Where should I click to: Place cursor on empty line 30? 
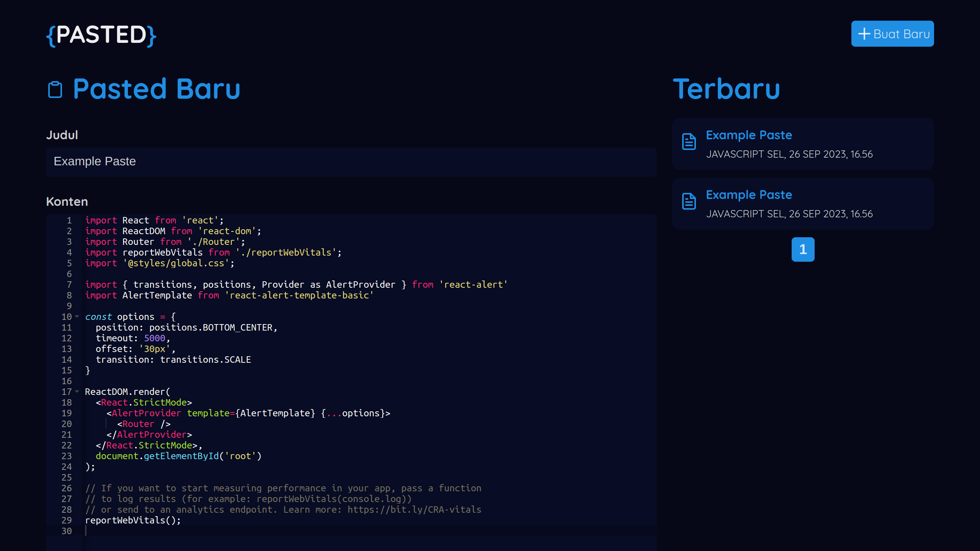coord(230,531)
